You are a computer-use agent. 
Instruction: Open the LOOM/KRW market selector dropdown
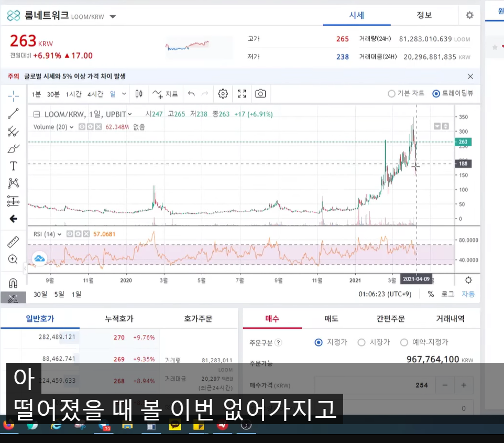pyautogui.click(x=113, y=17)
